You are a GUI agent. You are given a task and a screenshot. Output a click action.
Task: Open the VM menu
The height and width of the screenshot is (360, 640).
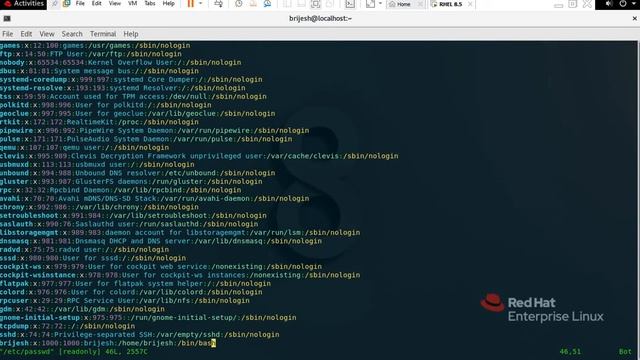(x=133, y=3)
